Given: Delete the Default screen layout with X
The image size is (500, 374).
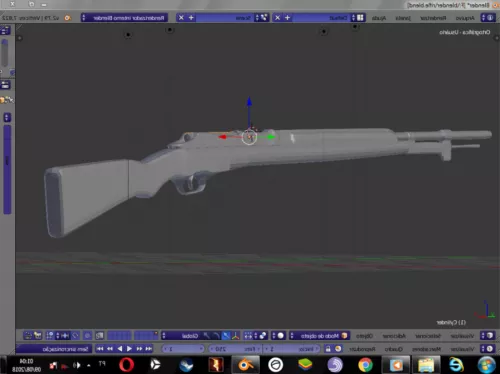Looking at the screenshot, I should [277, 18].
